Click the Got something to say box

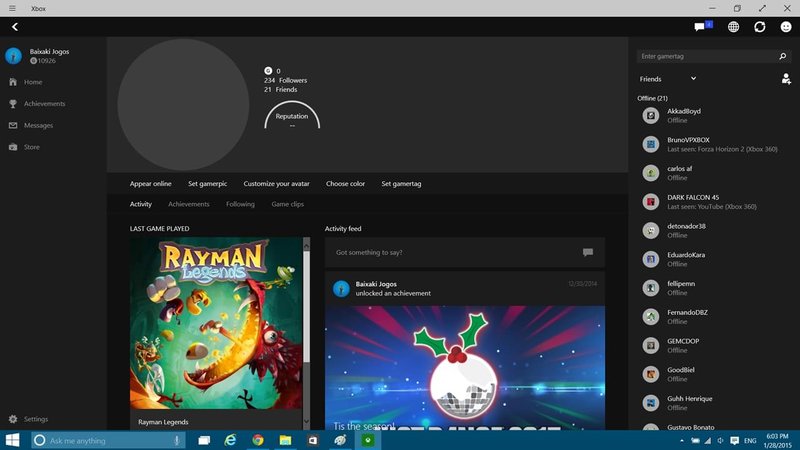465,253
